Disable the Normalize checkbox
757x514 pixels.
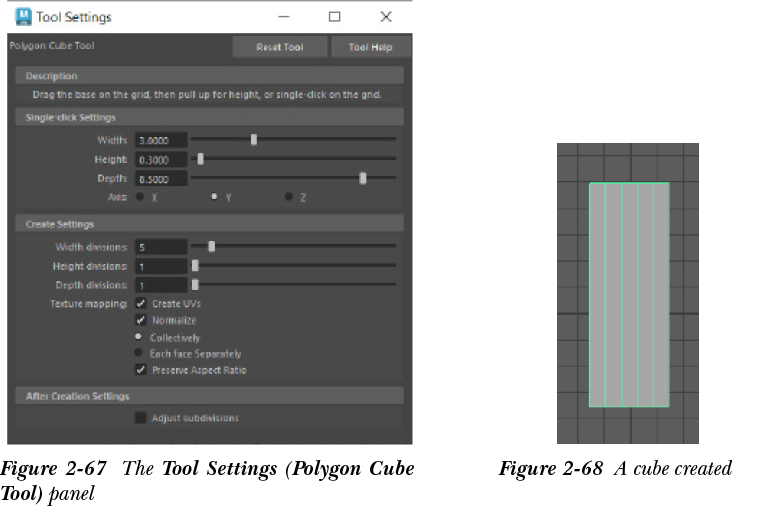coord(141,320)
